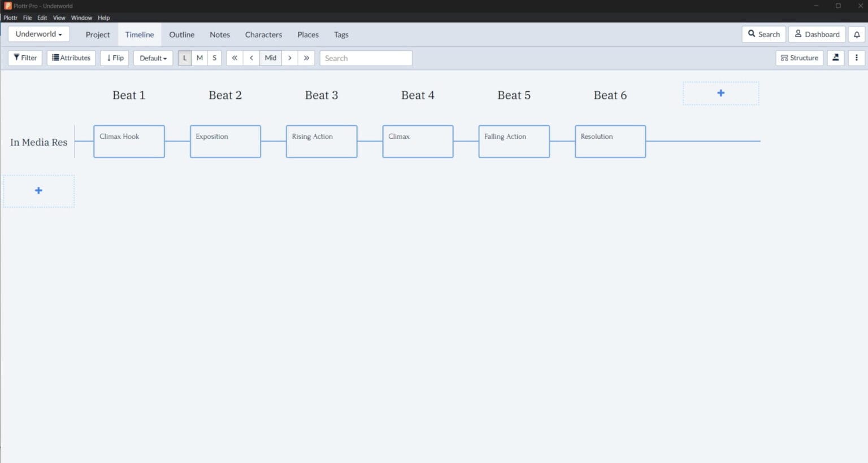868x463 pixels.
Task: Open the Underworld project dropdown
Action: (38, 34)
